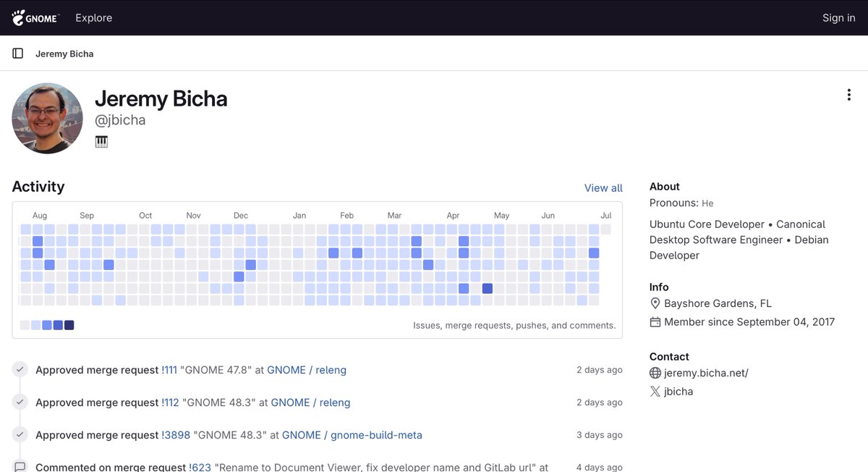Open merge request !111 link
This screenshot has height=472, width=868.
[x=170, y=370]
